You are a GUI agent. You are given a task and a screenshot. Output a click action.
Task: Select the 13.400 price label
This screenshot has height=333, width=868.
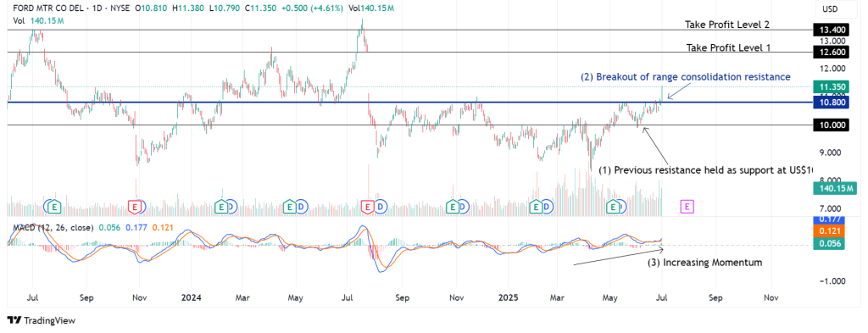tap(830, 30)
